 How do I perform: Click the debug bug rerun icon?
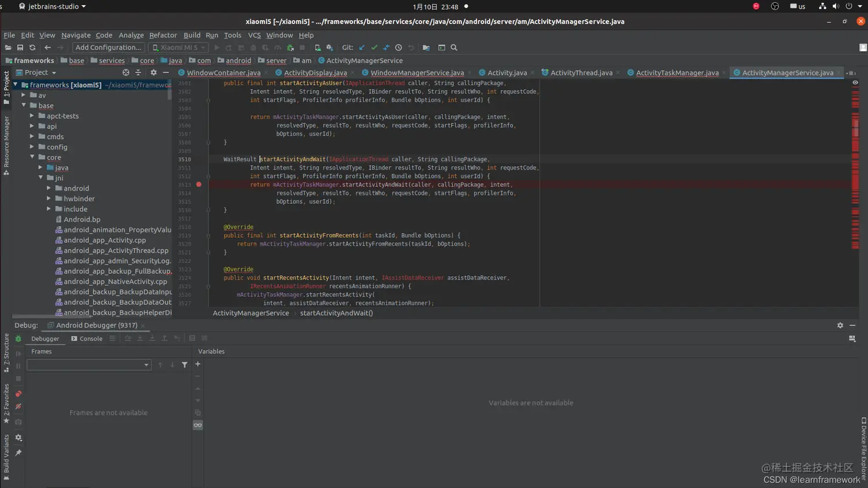click(x=18, y=339)
